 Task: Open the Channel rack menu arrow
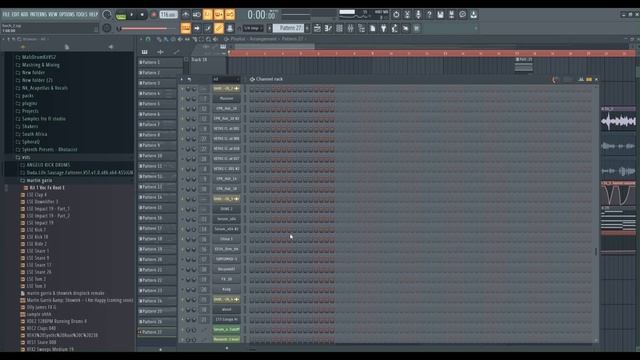pos(182,79)
